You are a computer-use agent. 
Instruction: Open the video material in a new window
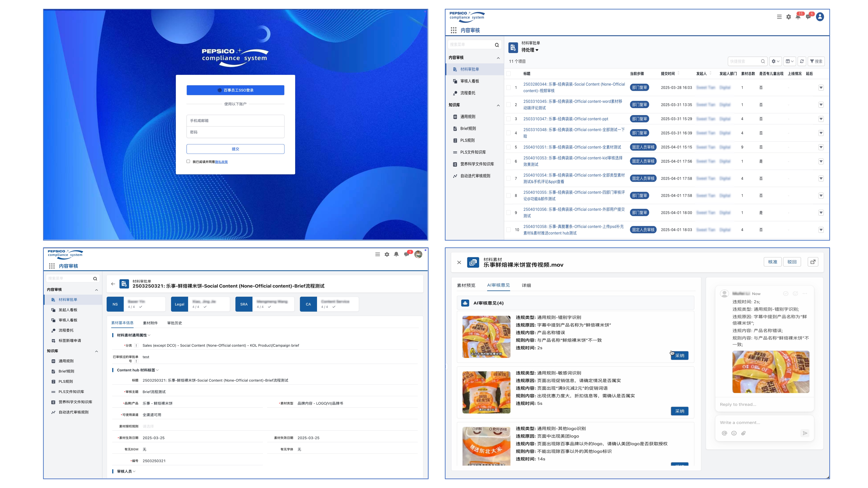pos(813,262)
